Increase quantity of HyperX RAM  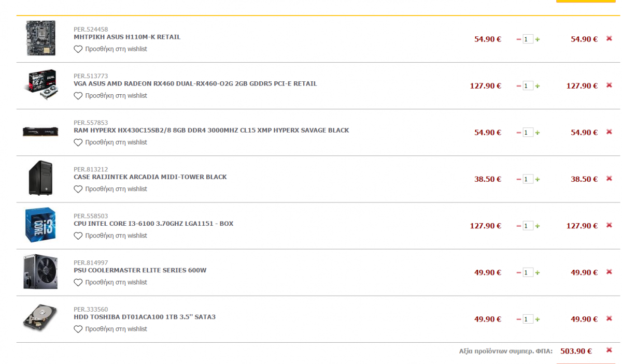[538, 133]
